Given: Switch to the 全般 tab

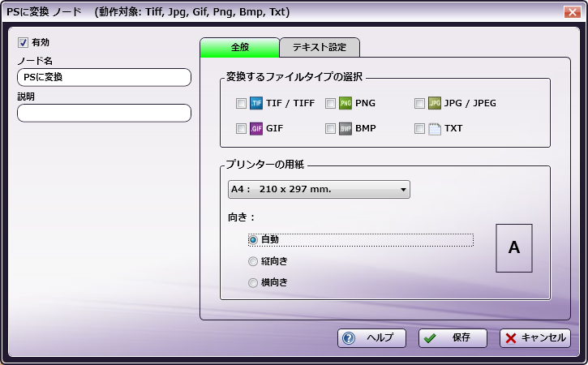Looking at the screenshot, I should (239, 47).
